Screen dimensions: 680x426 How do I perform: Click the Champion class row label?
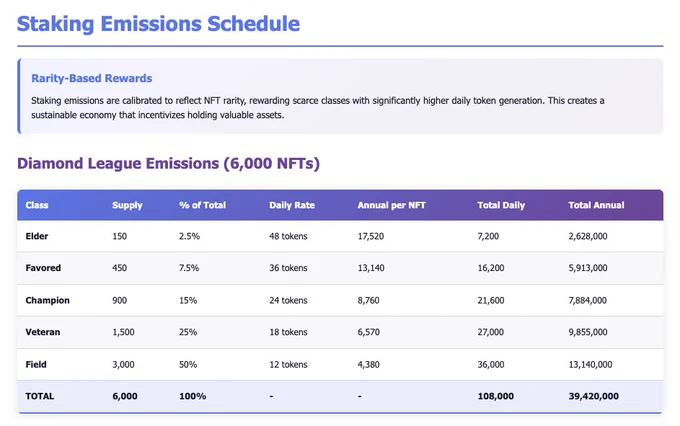click(x=47, y=301)
